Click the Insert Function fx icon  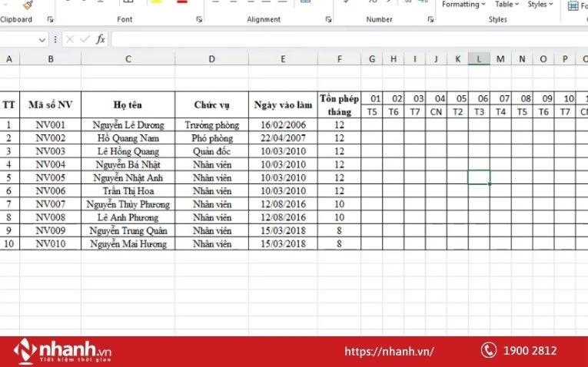click(x=100, y=39)
